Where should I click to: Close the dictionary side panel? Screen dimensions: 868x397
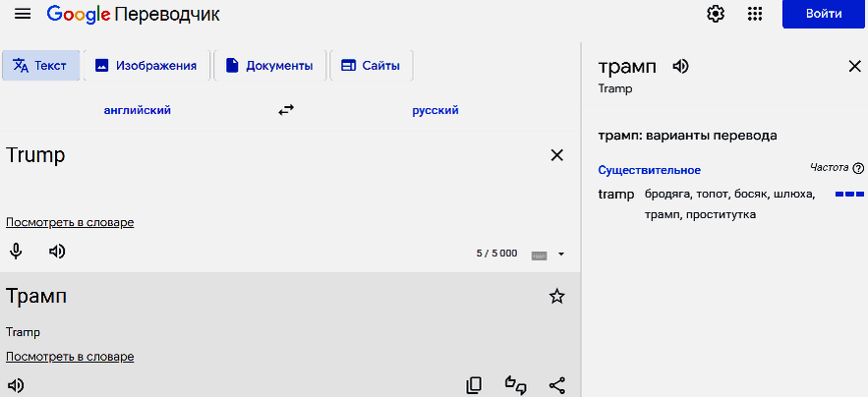[x=854, y=67]
